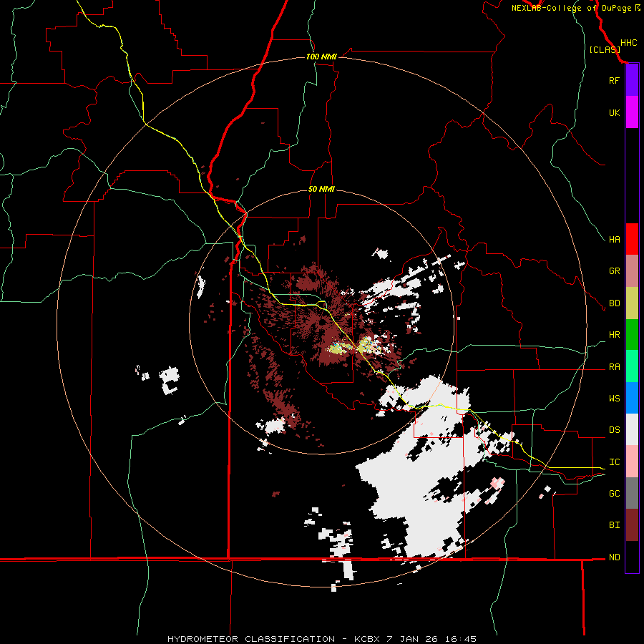Select the GR legend color block
Viewport: 644px width, 644px height.
click(632, 270)
